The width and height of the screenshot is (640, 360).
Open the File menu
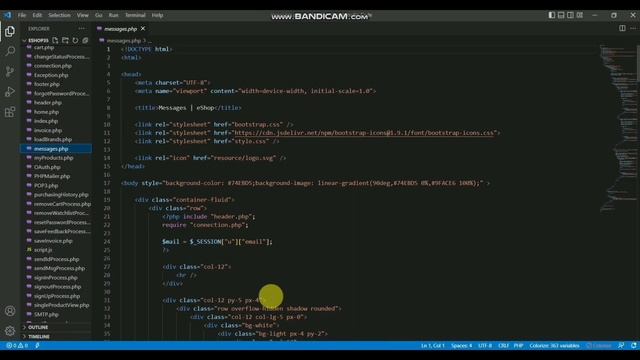(22, 15)
